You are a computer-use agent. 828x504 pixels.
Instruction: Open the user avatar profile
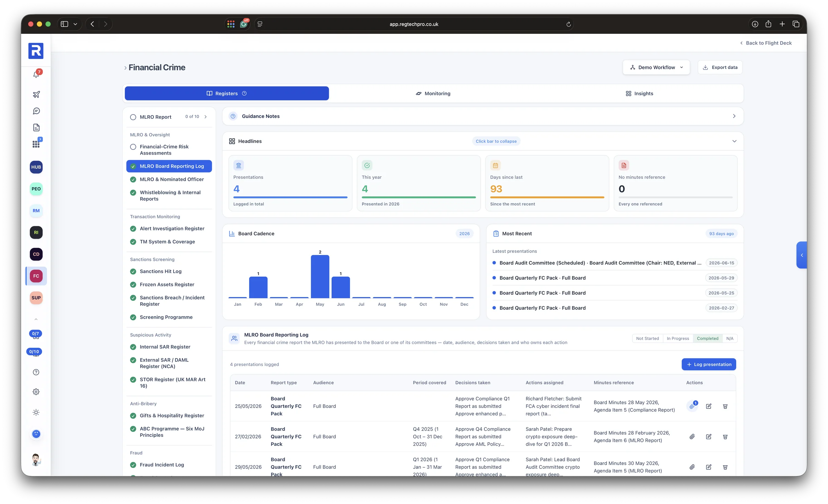[x=36, y=460]
